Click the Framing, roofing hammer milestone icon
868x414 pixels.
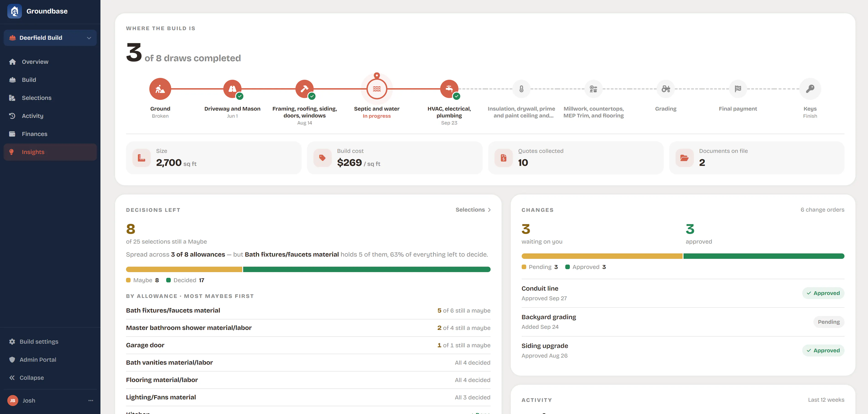[x=305, y=89]
